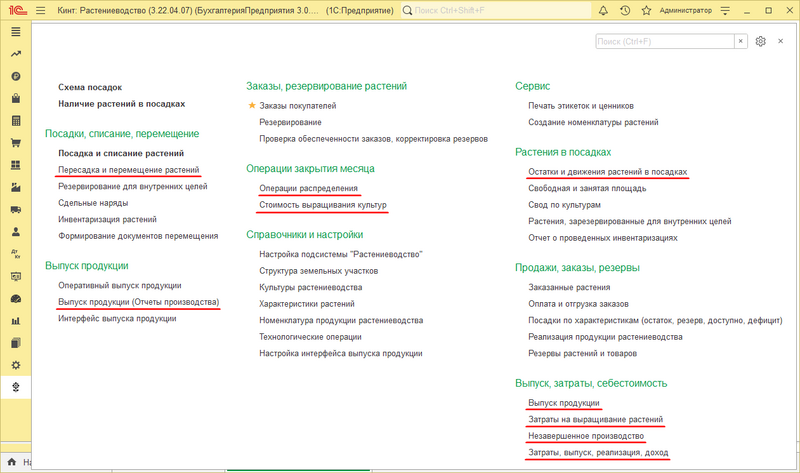The height and width of the screenshot is (473, 800).
Task: Open Стоимость выращивания культур
Action: click(x=322, y=205)
